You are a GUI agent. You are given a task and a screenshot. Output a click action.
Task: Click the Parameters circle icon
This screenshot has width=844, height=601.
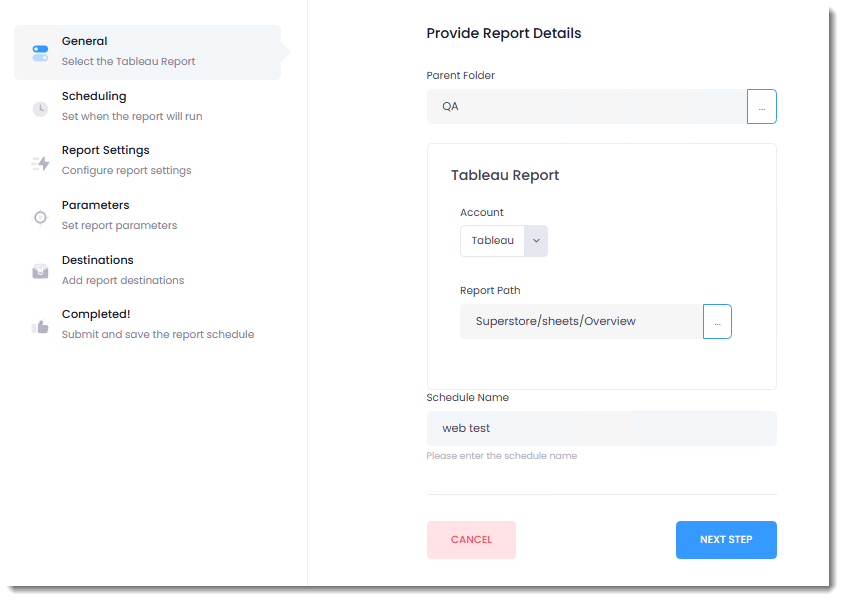click(x=40, y=217)
